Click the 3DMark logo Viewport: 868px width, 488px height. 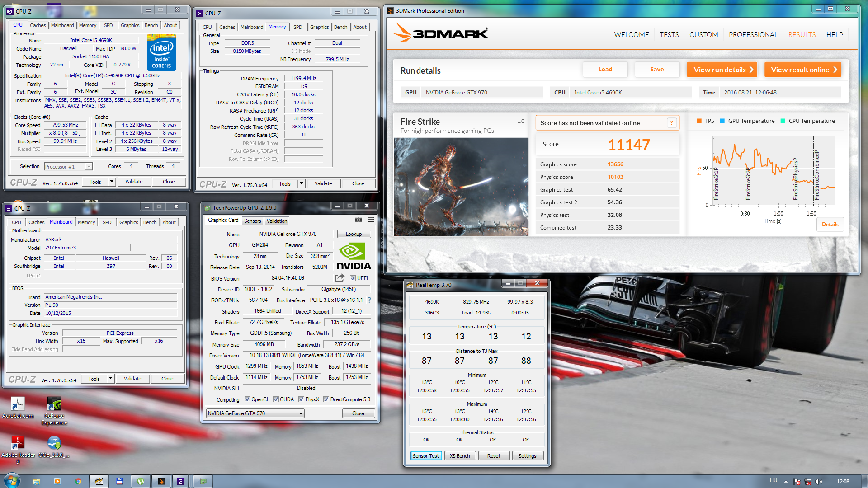click(x=441, y=33)
